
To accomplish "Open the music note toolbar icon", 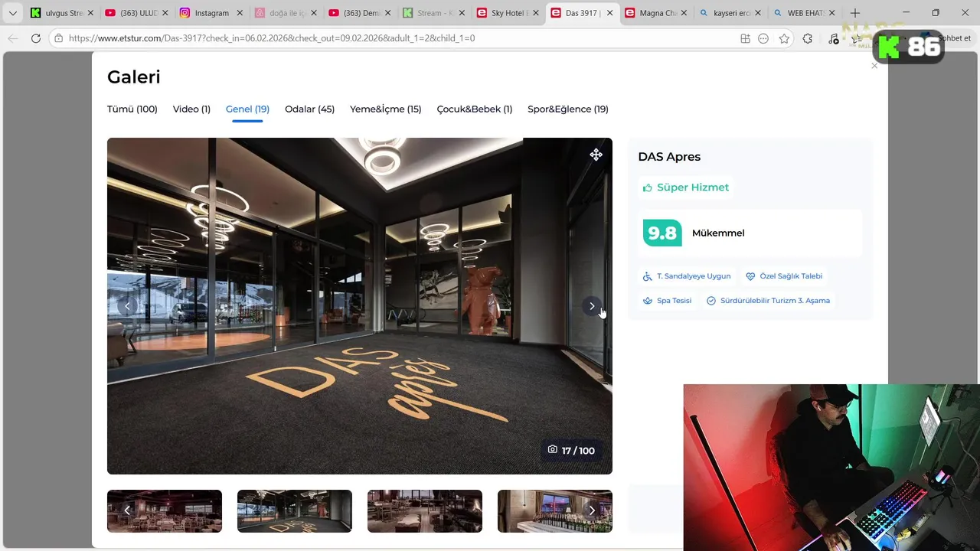I will (834, 38).
